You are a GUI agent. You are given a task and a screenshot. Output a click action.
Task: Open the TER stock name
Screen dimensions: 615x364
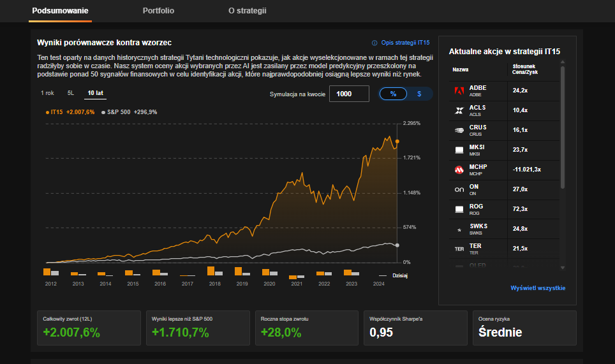(x=475, y=245)
